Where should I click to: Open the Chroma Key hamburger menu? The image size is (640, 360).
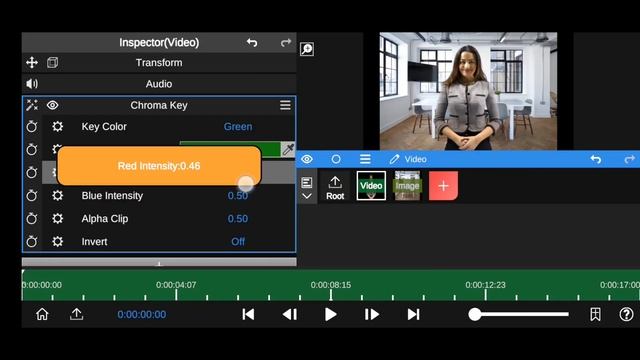[285, 105]
